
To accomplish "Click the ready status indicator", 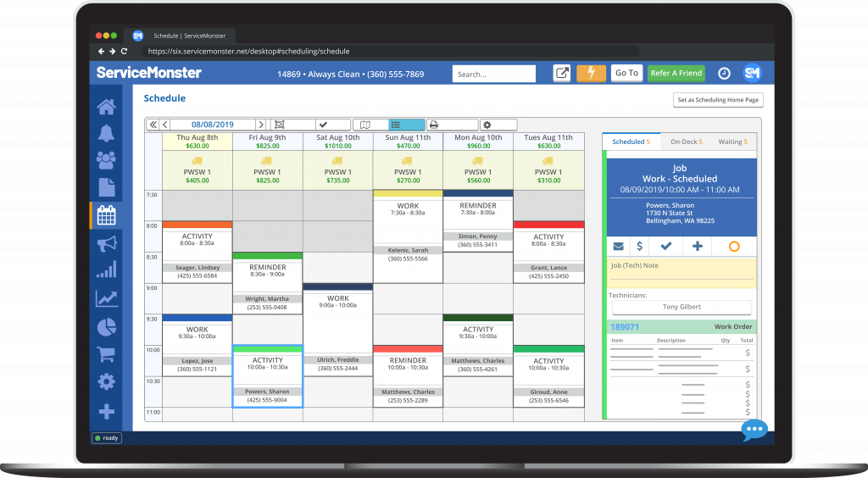I will coord(107,437).
